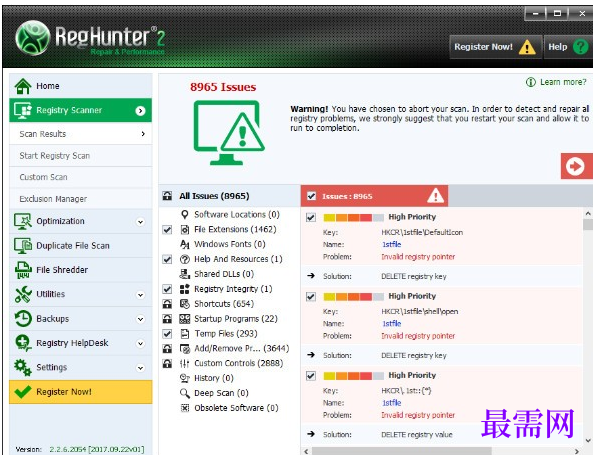Screen dimensions: 593x455
Task: Click the Shared DLLs icon
Action: [185, 274]
